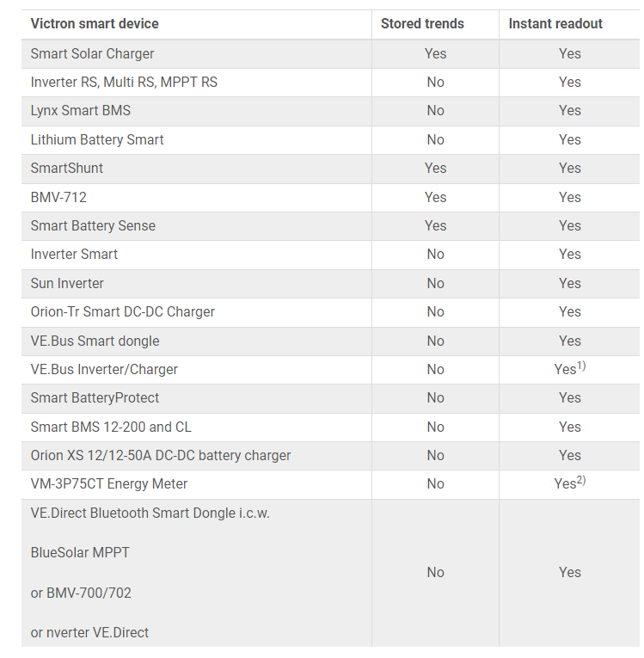Select the "Inverter RS, Multi RS, MPPT RS" cell
644x658 pixels.
pos(124,83)
